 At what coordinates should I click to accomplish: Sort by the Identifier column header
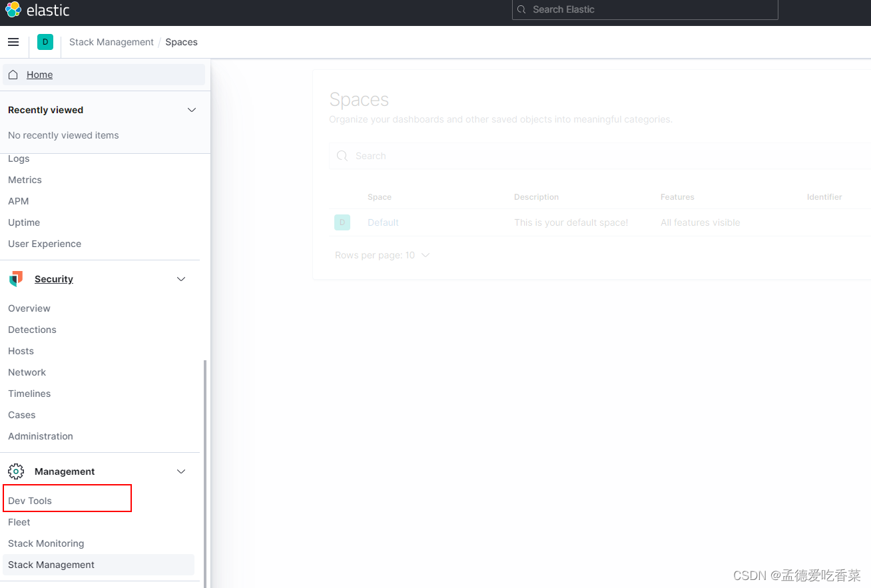click(x=824, y=197)
